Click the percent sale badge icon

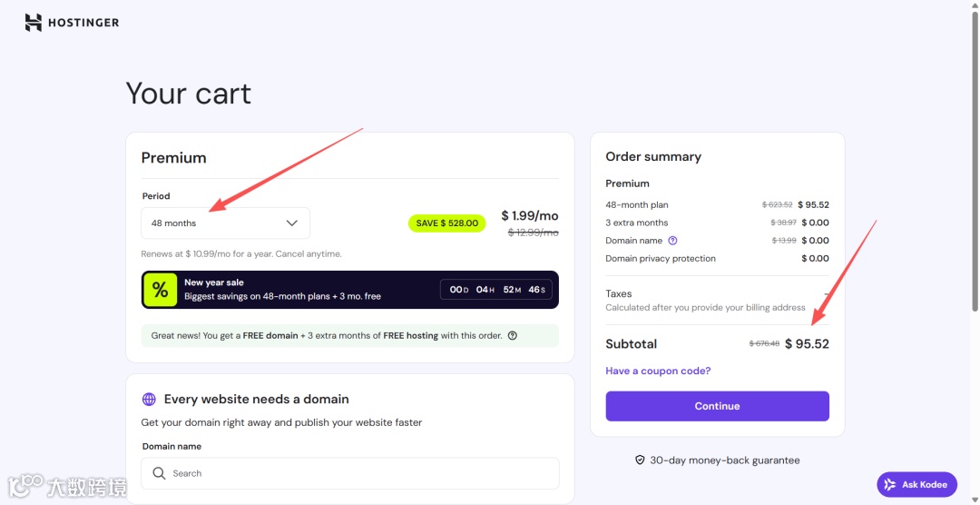[x=160, y=290]
